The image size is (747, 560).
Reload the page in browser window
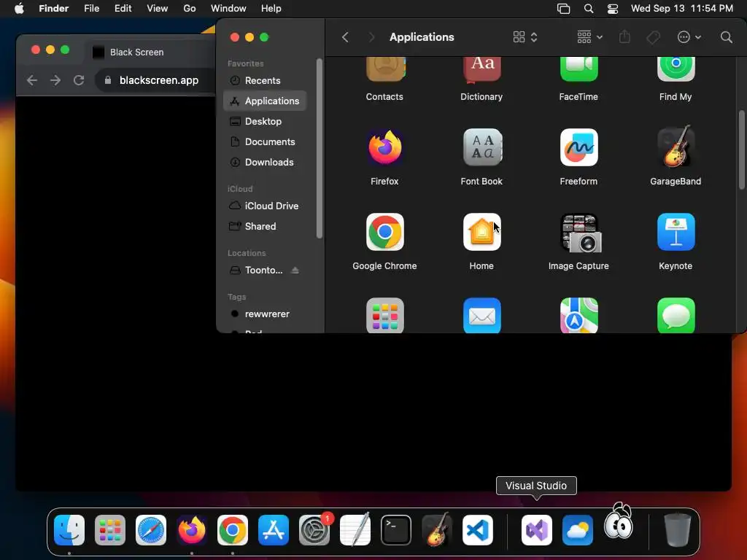[79, 80]
